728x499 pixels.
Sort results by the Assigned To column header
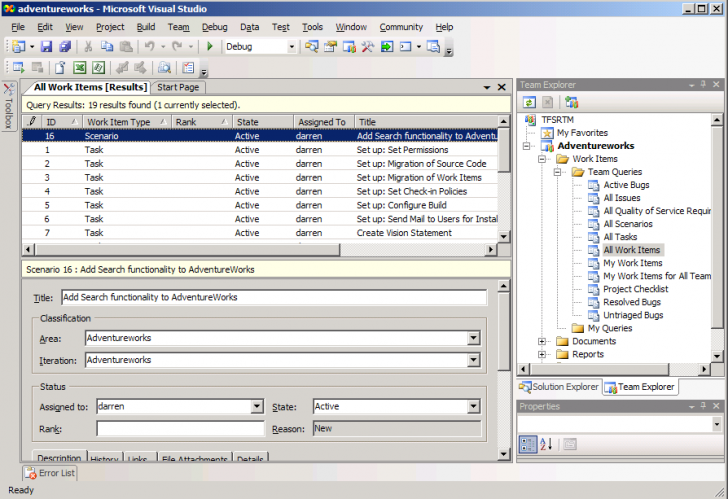(324, 122)
